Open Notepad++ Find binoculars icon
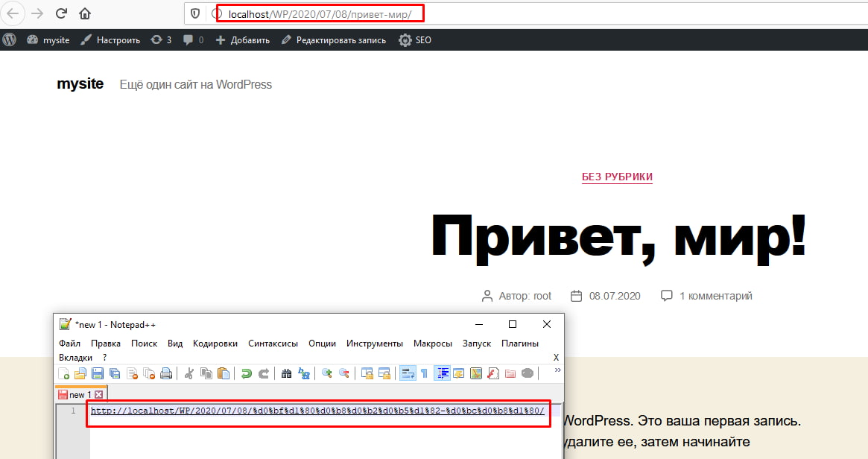 (x=286, y=374)
